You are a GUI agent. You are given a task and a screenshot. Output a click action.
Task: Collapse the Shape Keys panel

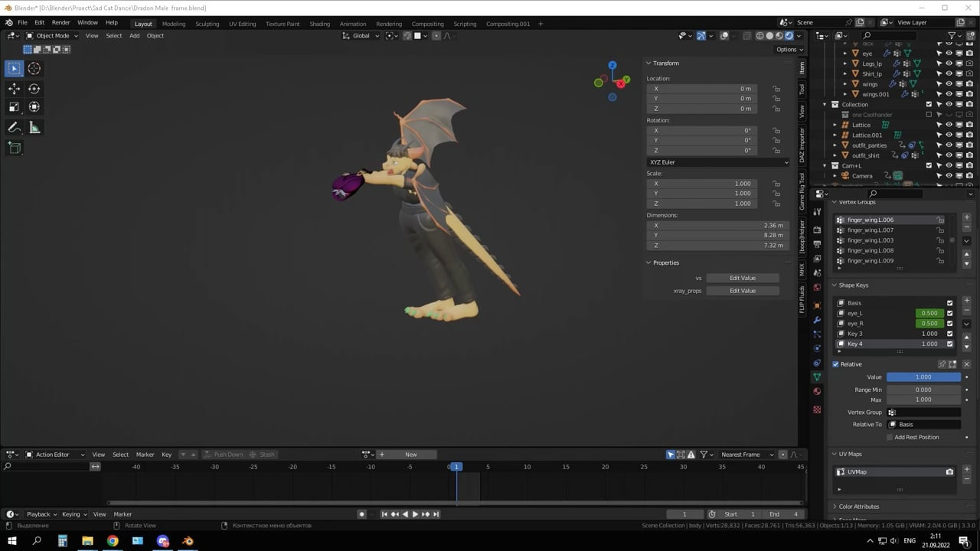coord(835,285)
